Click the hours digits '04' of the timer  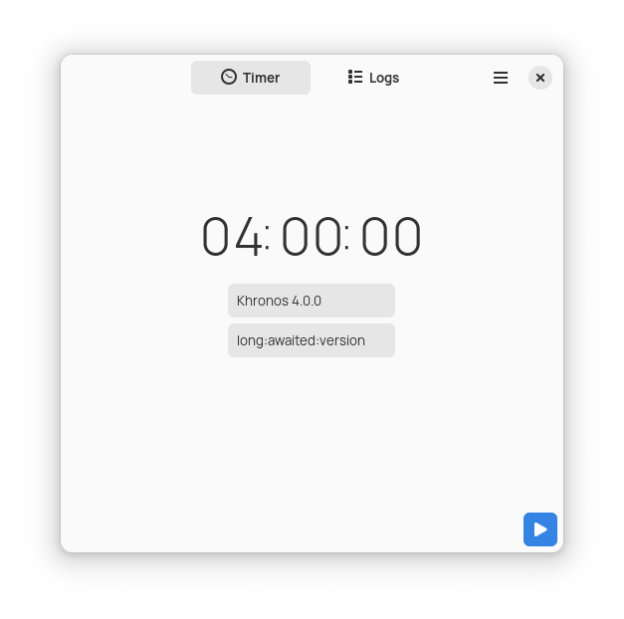point(232,236)
